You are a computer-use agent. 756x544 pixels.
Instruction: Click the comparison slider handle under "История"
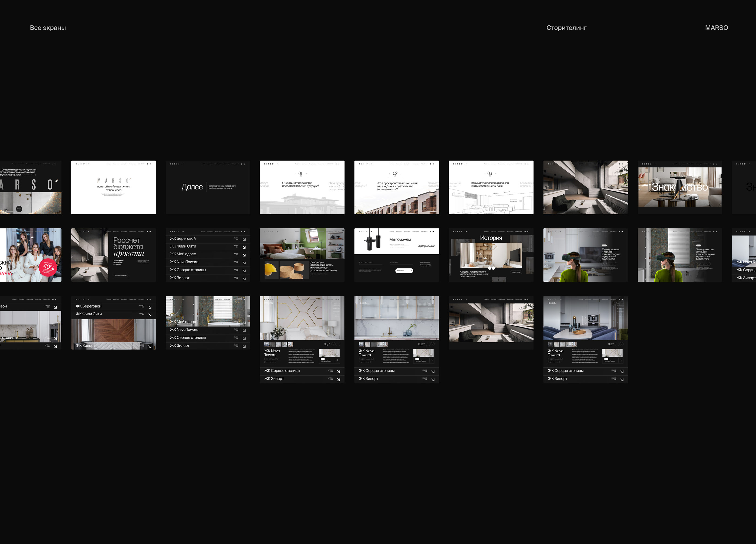pos(491,268)
